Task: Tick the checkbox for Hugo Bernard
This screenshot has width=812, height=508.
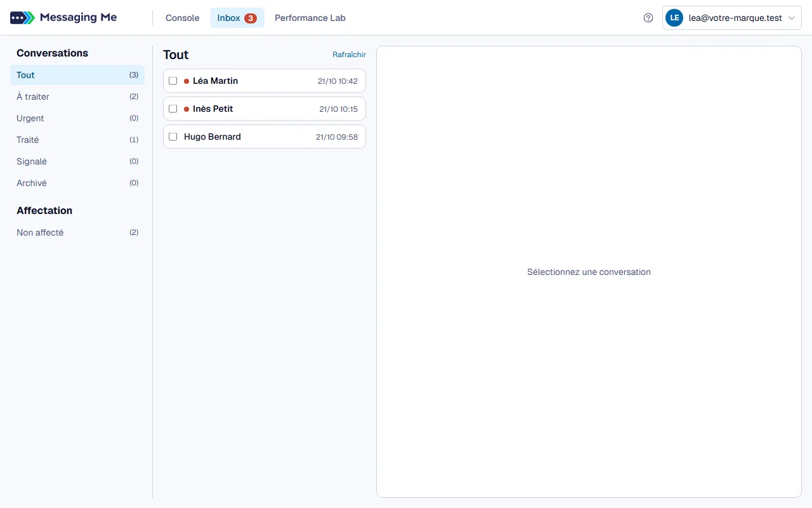Action: (x=173, y=137)
